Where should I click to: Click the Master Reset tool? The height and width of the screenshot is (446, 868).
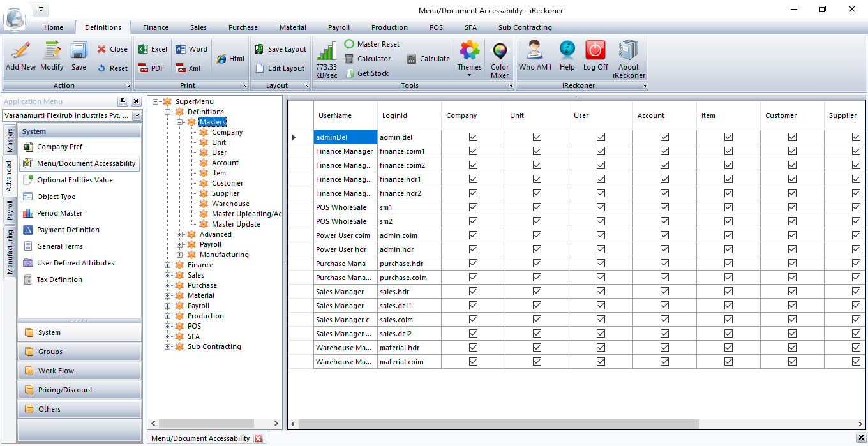pyautogui.click(x=372, y=44)
